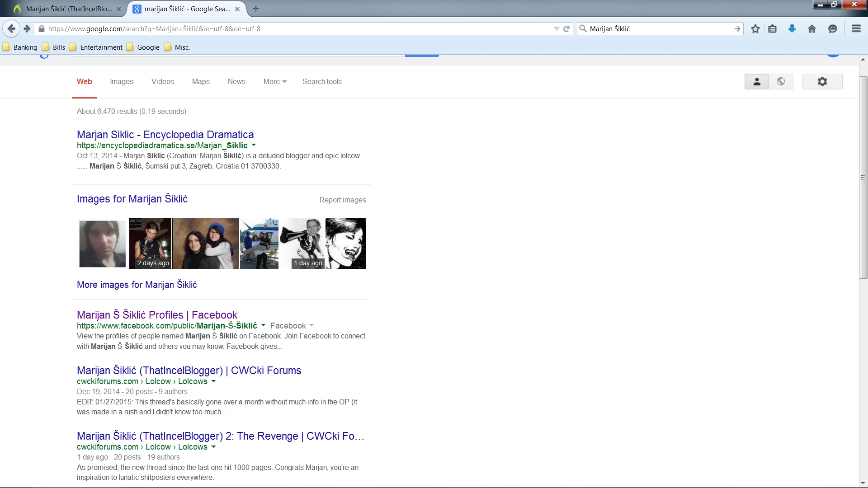The image size is (868, 488).
Task: Open the Firefox hamburger menu
Action: [x=856, y=28]
